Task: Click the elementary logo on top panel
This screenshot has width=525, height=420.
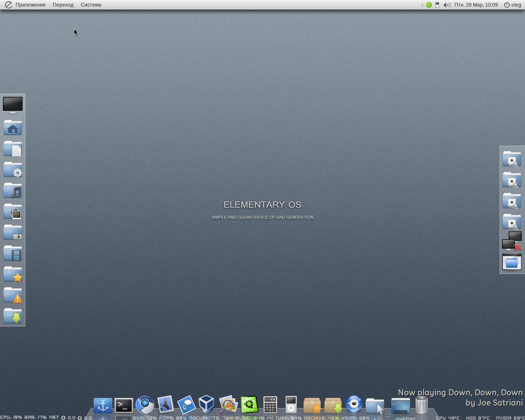Action: 8,5
